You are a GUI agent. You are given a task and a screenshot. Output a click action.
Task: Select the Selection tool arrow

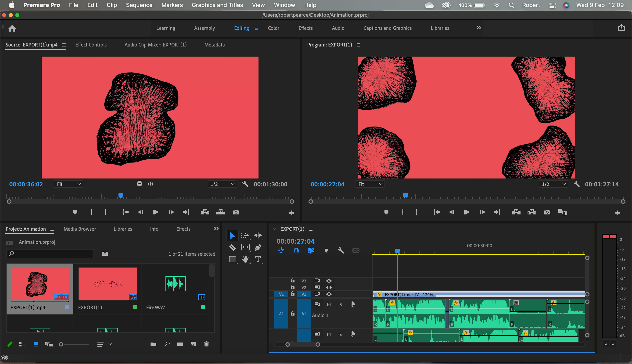(232, 236)
